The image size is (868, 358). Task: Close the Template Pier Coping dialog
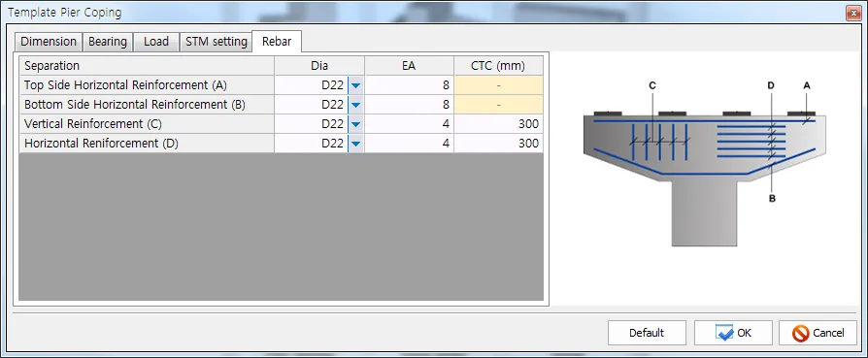tap(853, 13)
